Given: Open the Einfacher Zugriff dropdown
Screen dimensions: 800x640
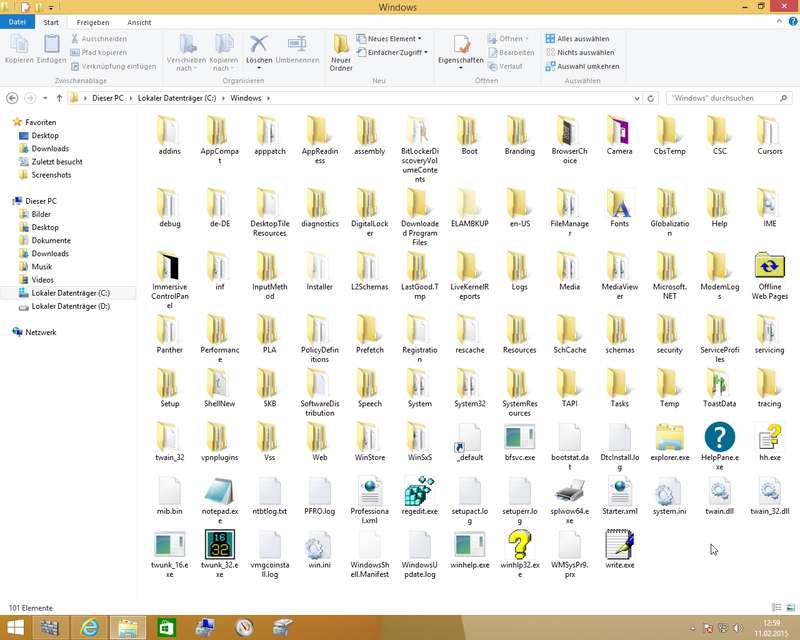Looking at the screenshot, I should point(392,53).
